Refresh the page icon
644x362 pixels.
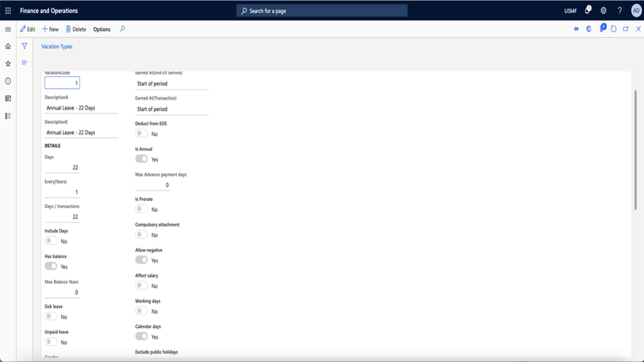coord(614,29)
